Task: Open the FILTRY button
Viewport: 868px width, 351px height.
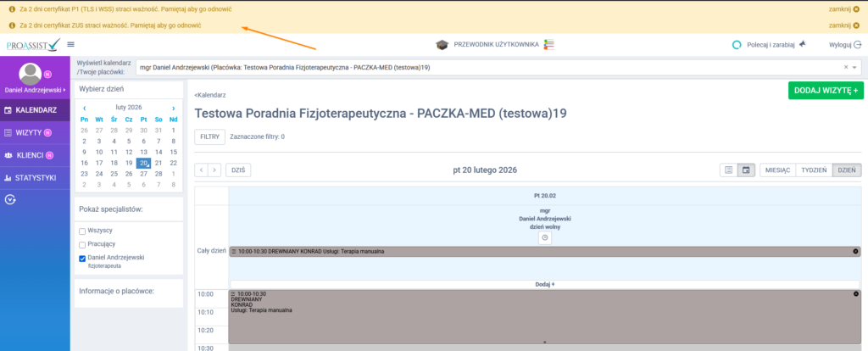Action: (209, 136)
